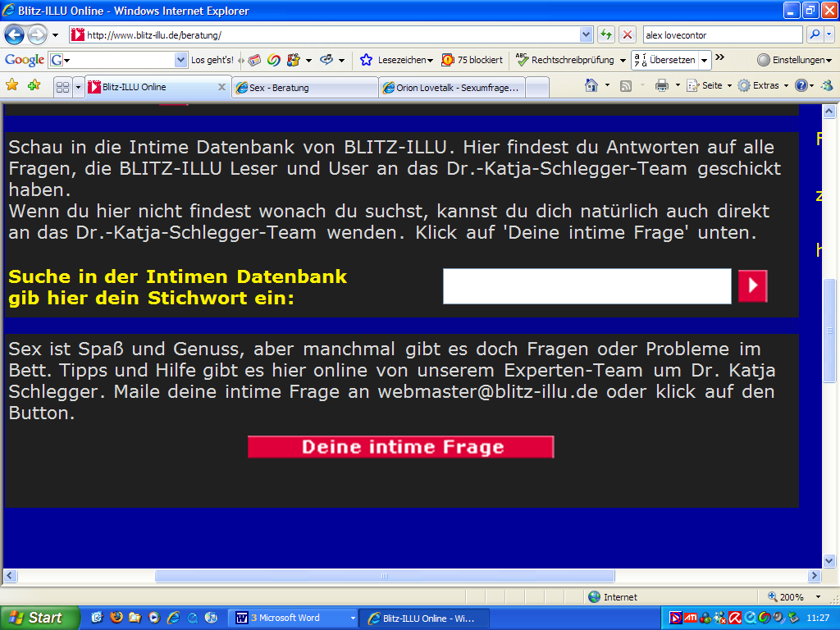Open the Lesezeichen bookmarks dropdown
The width and height of the screenshot is (840, 630).
397,60
